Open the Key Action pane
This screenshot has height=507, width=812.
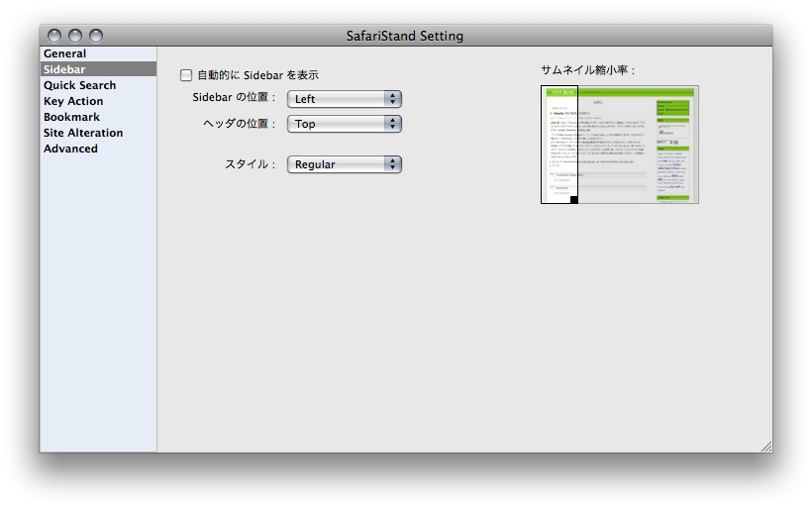(x=98, y=101)
